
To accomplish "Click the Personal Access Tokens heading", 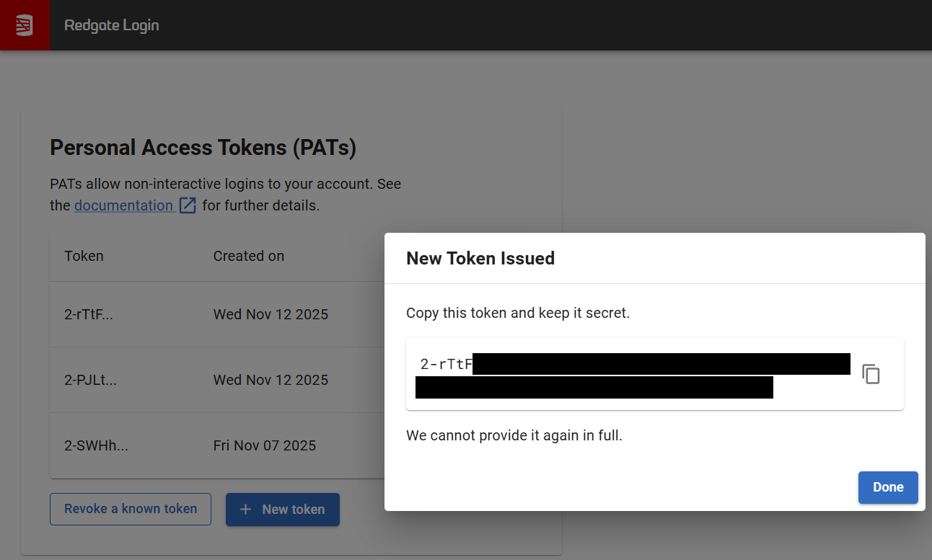I will point(203,148).
